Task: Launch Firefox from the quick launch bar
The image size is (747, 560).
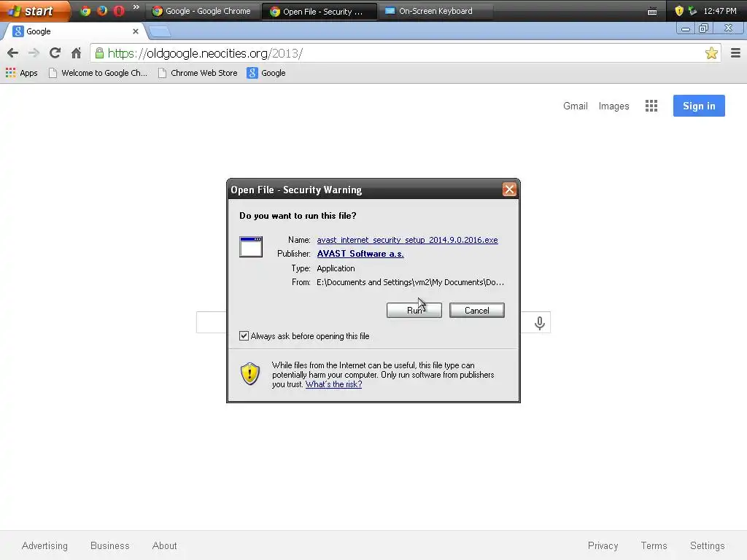Action: click(102, 10)
